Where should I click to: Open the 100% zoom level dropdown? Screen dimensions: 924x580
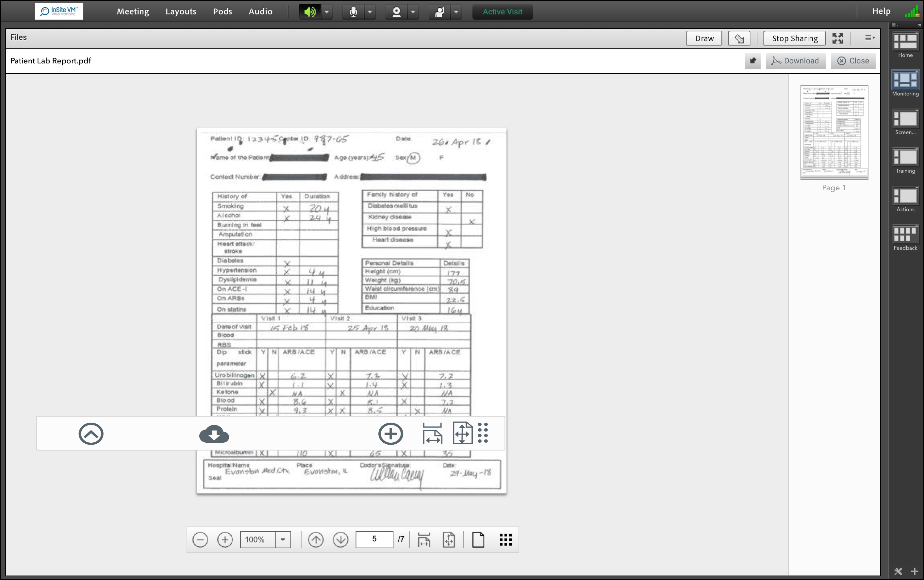(283, 540)
